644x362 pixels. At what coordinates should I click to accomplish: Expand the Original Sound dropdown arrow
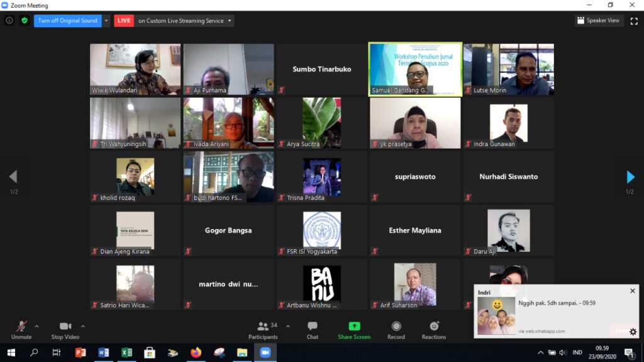(x=106, y=21)
